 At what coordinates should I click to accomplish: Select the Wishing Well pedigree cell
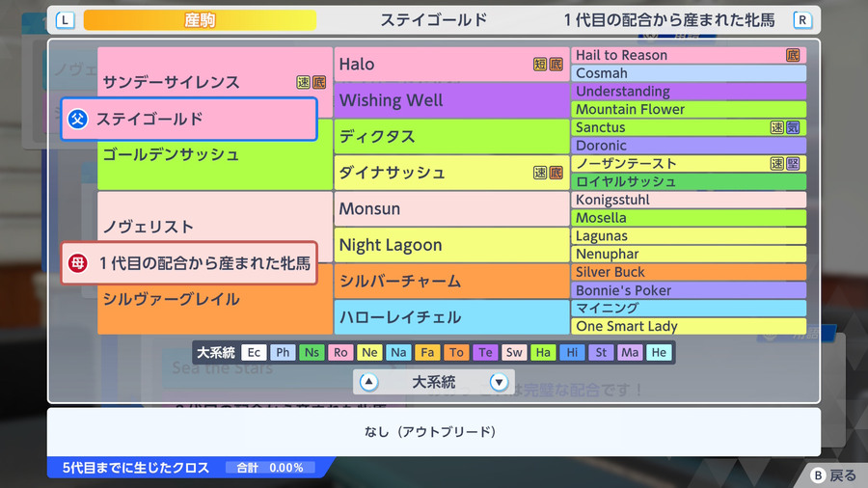451,100
